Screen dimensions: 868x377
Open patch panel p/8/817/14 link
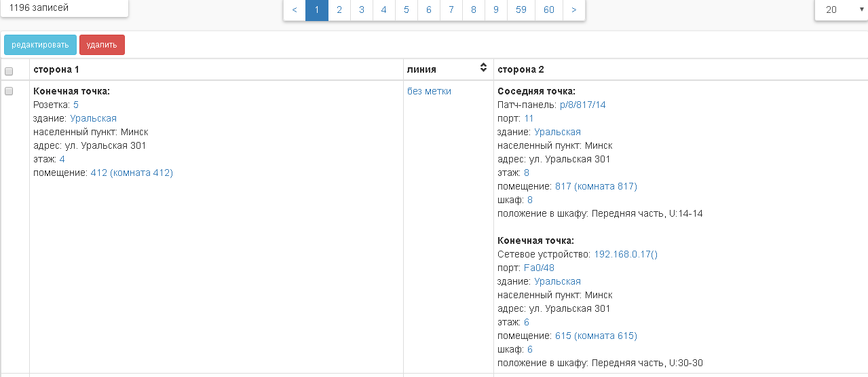tap(582, 105)
